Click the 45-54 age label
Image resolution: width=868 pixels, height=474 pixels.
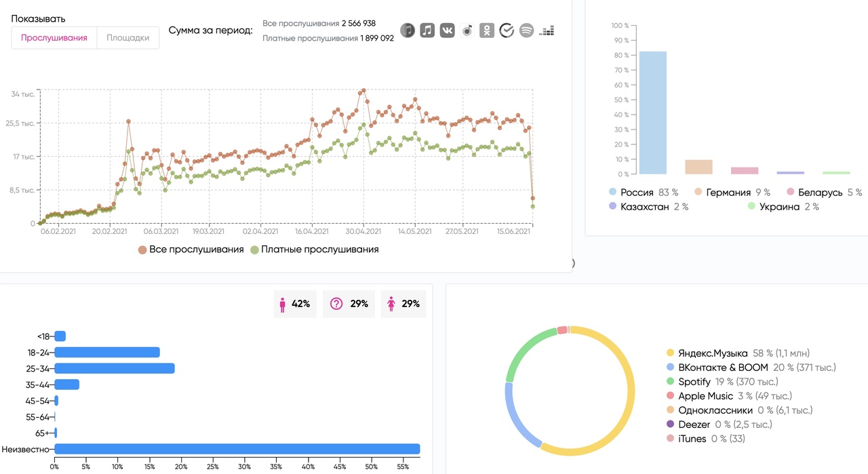coord(37,401)
